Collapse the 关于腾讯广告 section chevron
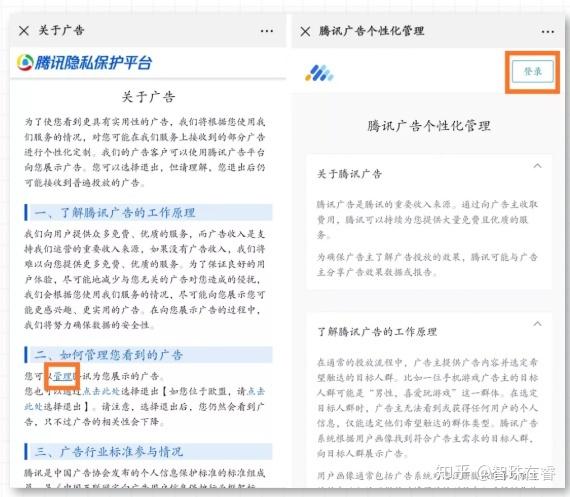Viewport: 570px width, 497px height. pos(537,166)
